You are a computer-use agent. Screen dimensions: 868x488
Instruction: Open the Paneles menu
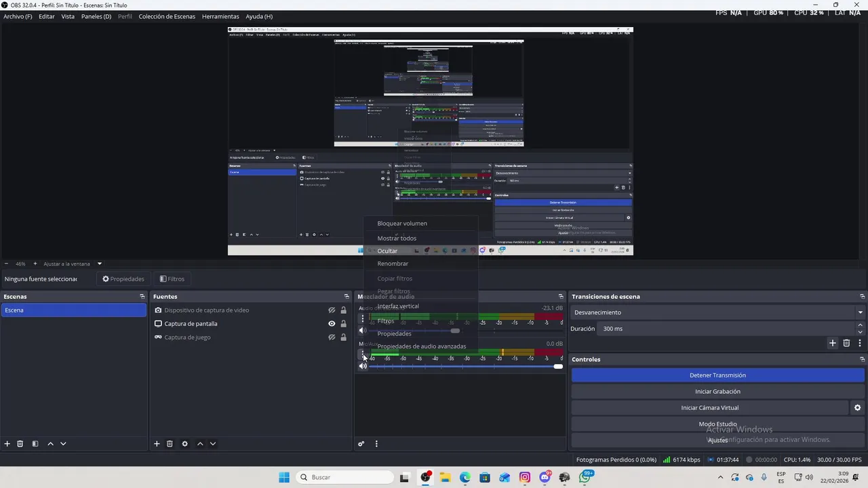tap(96, 16)
